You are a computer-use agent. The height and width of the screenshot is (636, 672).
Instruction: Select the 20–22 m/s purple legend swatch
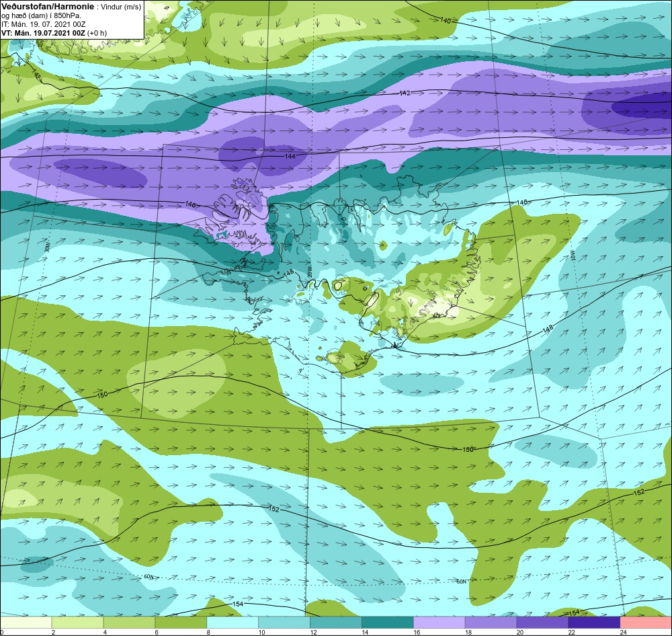click(542, 623)
